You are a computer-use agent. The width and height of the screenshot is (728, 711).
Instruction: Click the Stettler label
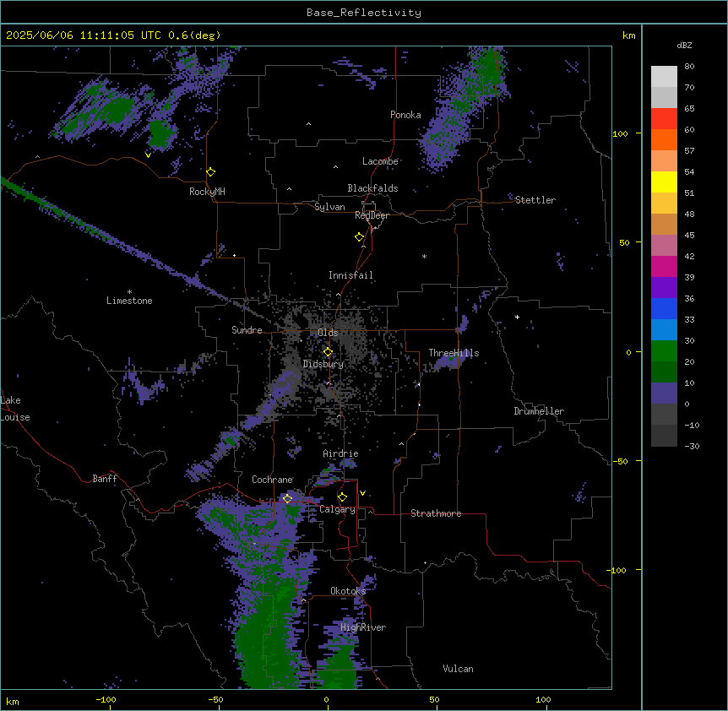click(535, 200)
